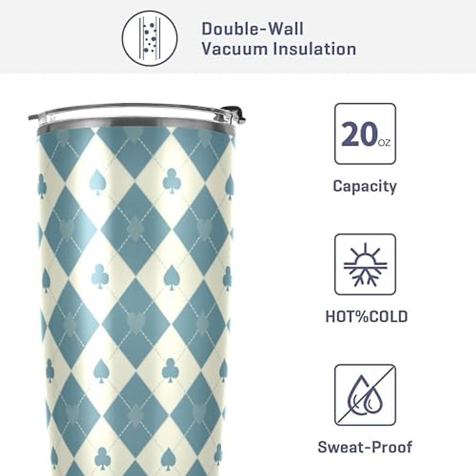This screenshot has width=476, height=476.
Task: Select the "Double-Wall Vacuum Insulation" heading text
Action: coord(279,39)
